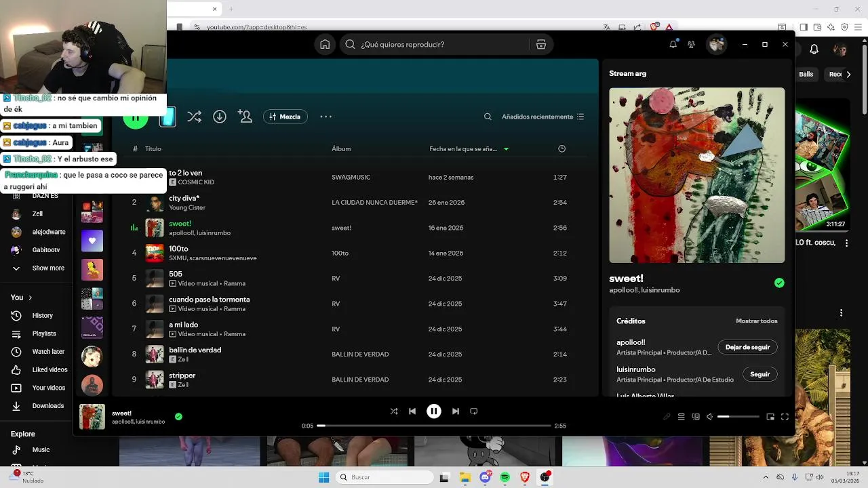Open Leo AI sparkle icon in Brave toolbar
868x488 pixels.
pyautogui.click(x=831, y=27)
